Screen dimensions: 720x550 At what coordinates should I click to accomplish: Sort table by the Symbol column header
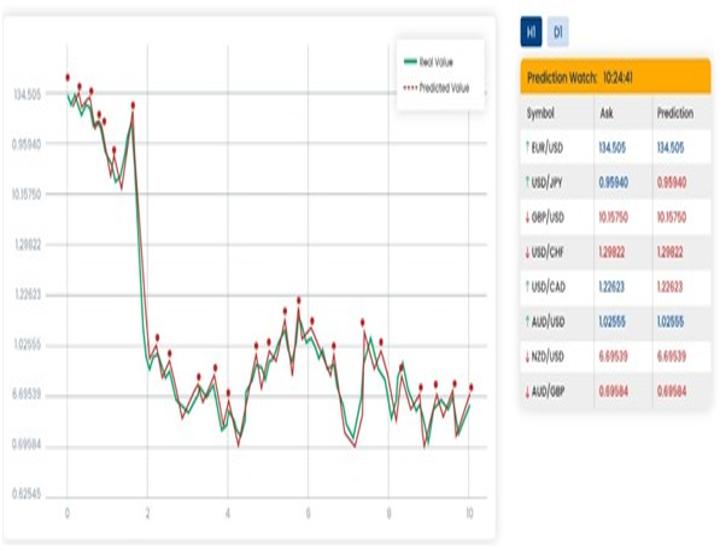tap(540, 113)
